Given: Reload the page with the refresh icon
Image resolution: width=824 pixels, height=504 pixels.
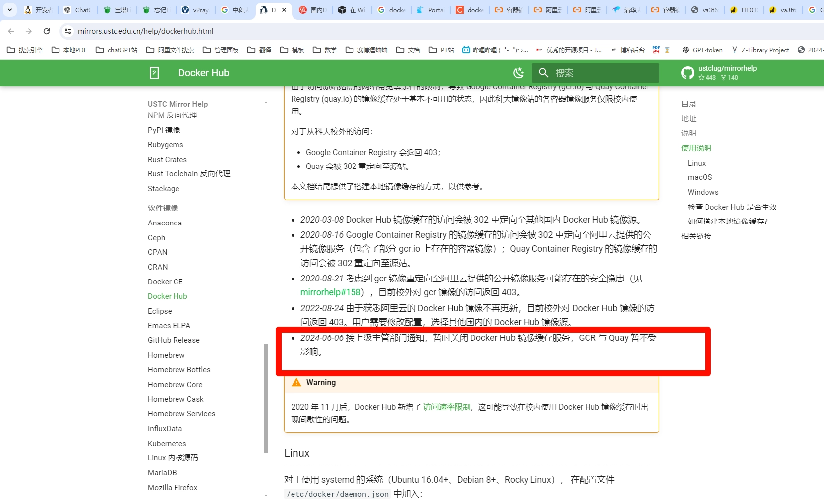Looking at the screenshot, I should coord(47,31).
